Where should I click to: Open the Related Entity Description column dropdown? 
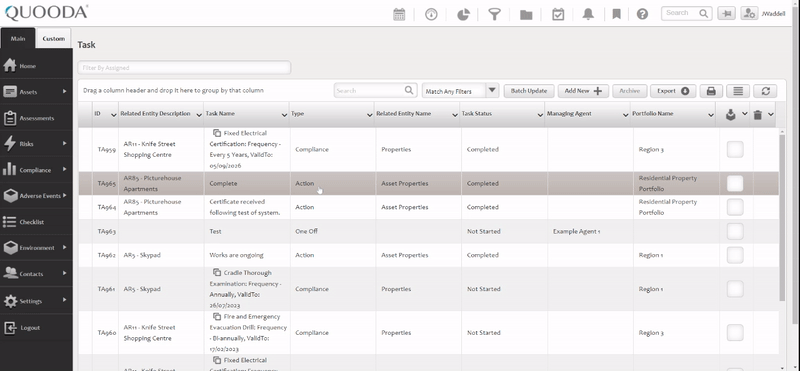click(x=198, y=115)
